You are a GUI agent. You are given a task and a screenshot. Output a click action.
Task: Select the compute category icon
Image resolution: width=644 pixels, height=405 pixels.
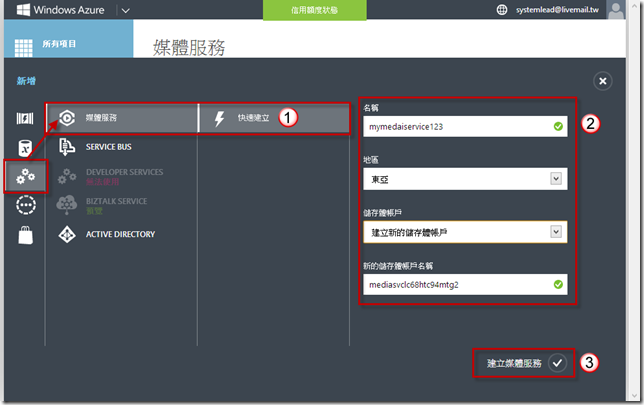click(x=25, y=118)
